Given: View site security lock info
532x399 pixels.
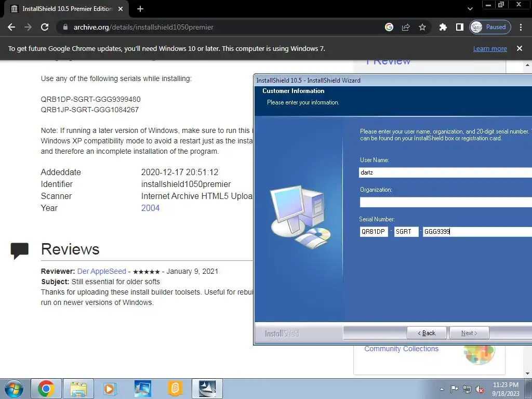Looking at the screenshot, I should point(65,27).
